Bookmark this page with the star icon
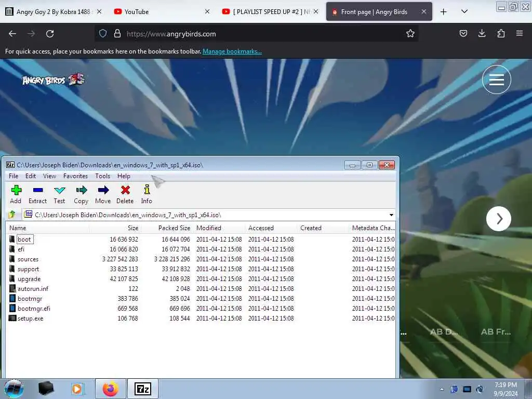This screenshot has width=532, height=399. [x=410, y=34]
